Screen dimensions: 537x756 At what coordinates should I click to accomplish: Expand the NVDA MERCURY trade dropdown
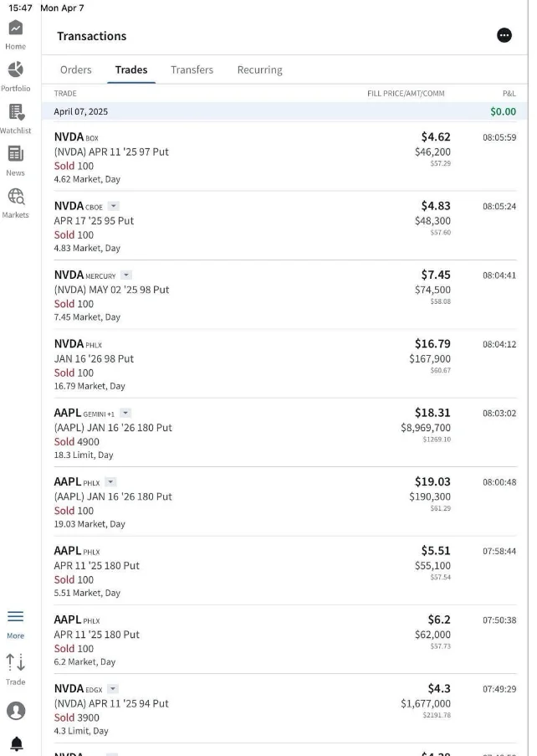[x=126, y=275]
